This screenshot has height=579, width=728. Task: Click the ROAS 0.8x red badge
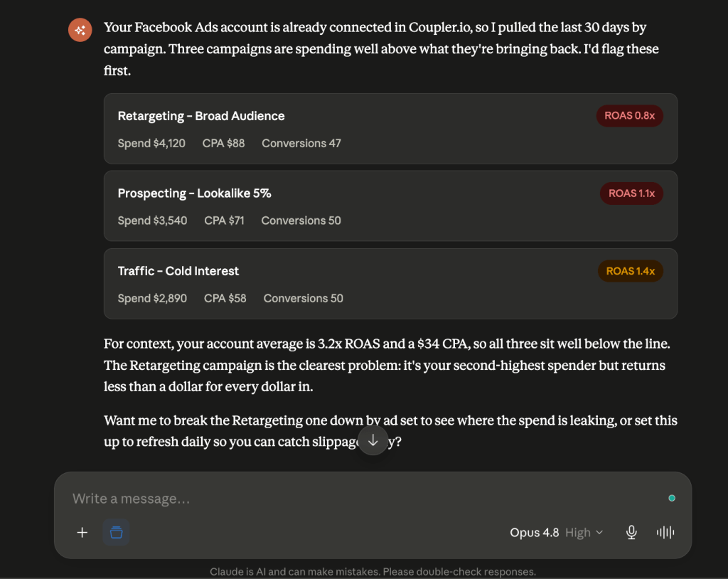630,116
